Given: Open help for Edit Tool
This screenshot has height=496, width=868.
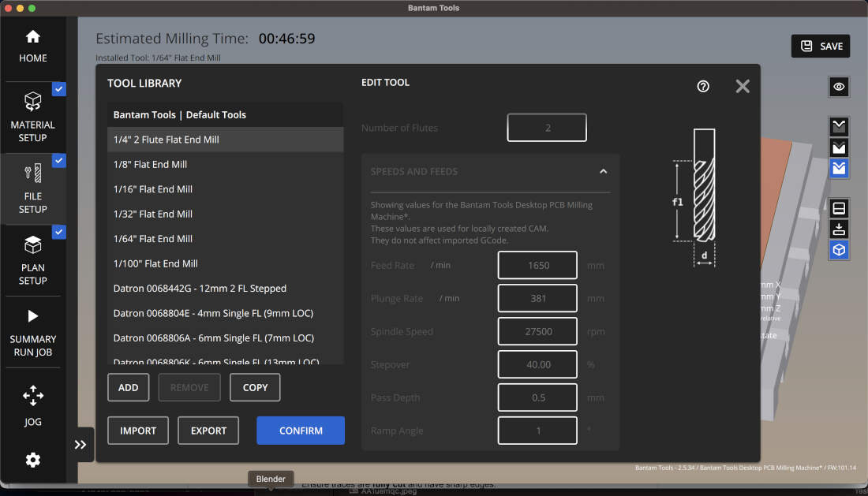Looking at the screenshot, I should pyautogui.click(x=703, y=86).
